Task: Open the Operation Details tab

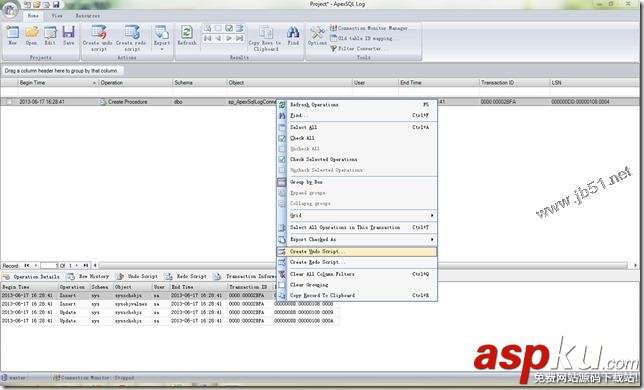Action: (32, 277)
